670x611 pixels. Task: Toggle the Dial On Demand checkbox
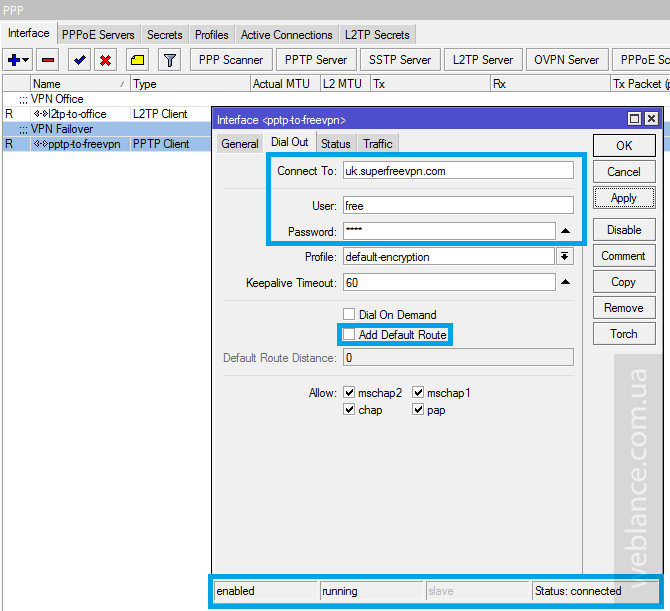pos(349,314)
